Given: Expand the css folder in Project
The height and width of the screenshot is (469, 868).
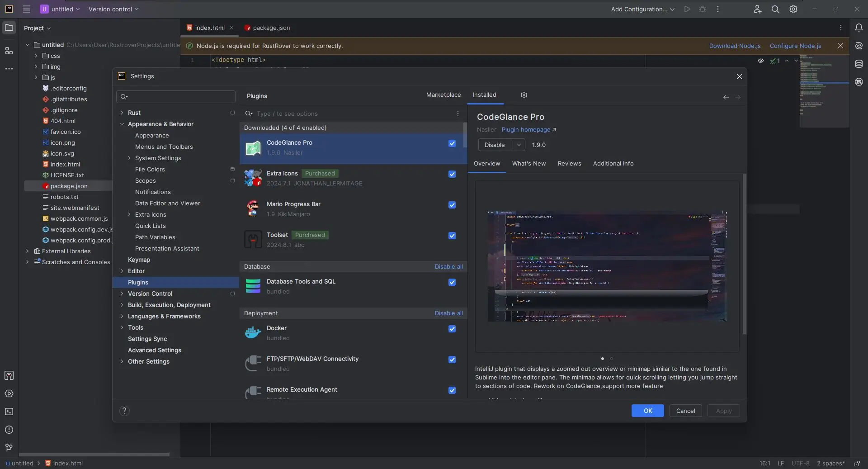Looking at the screenshot, I should point(36,56).
